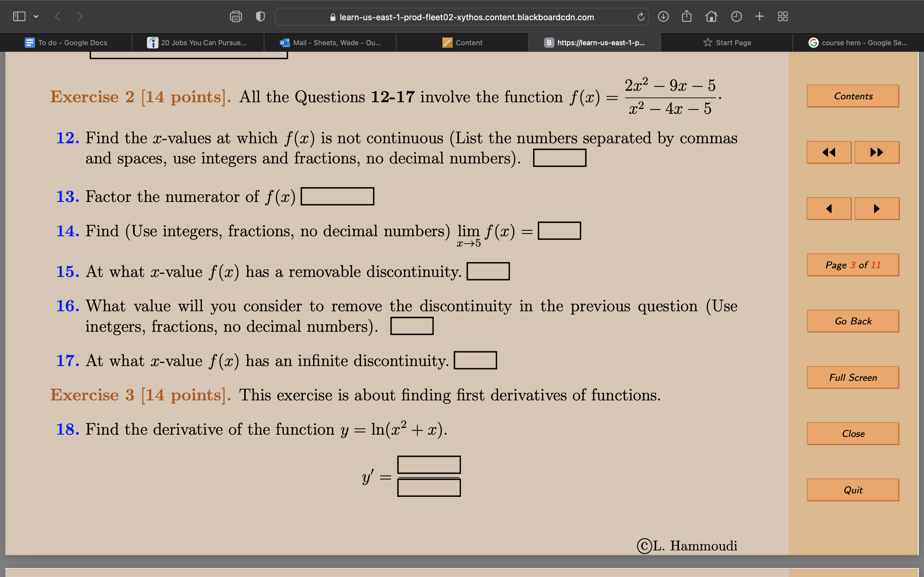Jump forward with the double-arrow navigation button
Screen dimensions: 924x577
[x=877, y=152]
